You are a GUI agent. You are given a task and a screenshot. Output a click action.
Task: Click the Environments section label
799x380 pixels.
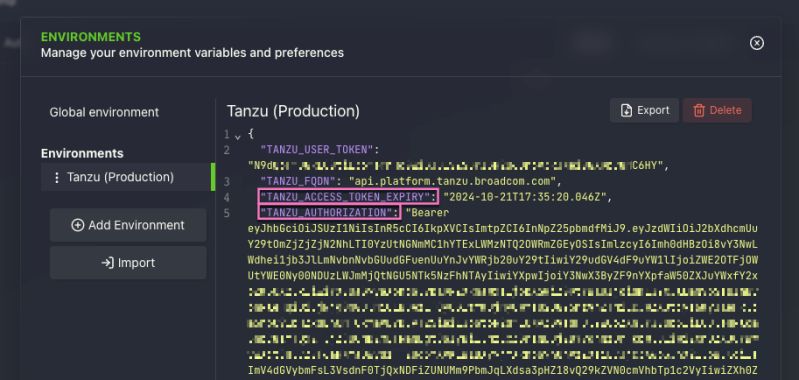[82, 153]
